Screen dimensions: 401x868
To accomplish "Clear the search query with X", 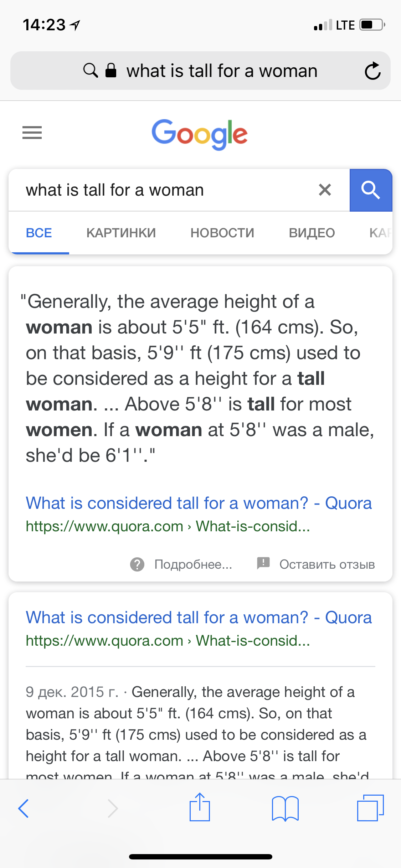I will (325, 190).
